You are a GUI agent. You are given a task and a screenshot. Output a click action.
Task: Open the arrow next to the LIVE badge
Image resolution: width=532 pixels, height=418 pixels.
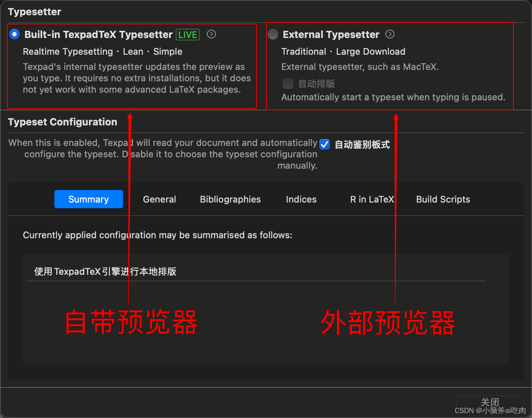point(211,34)
